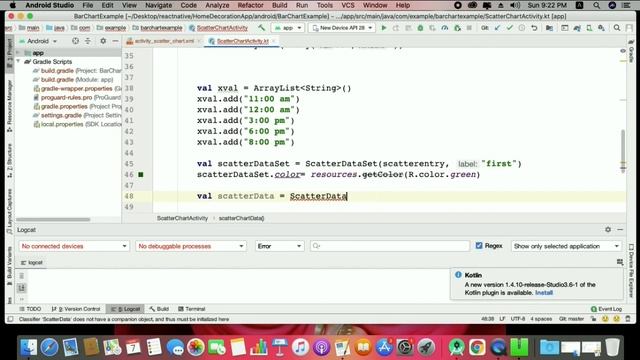
Task: Open the Version Control tool tab
Action: tap(76, 309)
